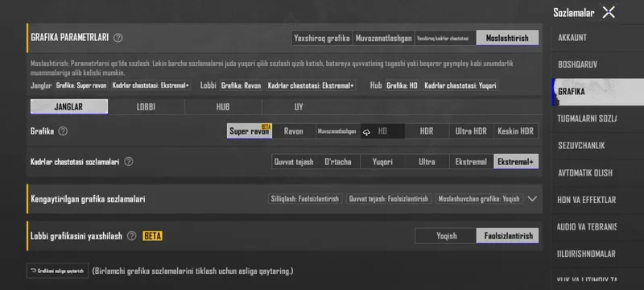Select Yaxshiroq kadrlar chastotasi preset
Image resolution: width=644 pixels, height=290 pixels.
click(445, 38)
